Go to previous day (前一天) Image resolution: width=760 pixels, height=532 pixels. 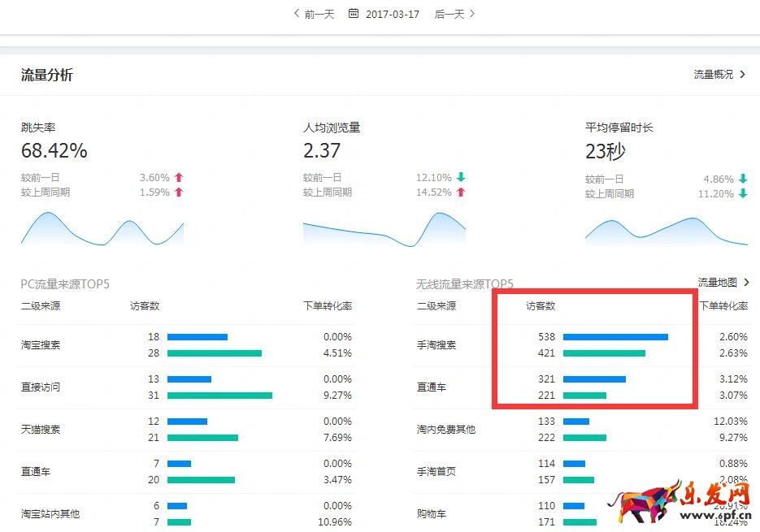314,14
